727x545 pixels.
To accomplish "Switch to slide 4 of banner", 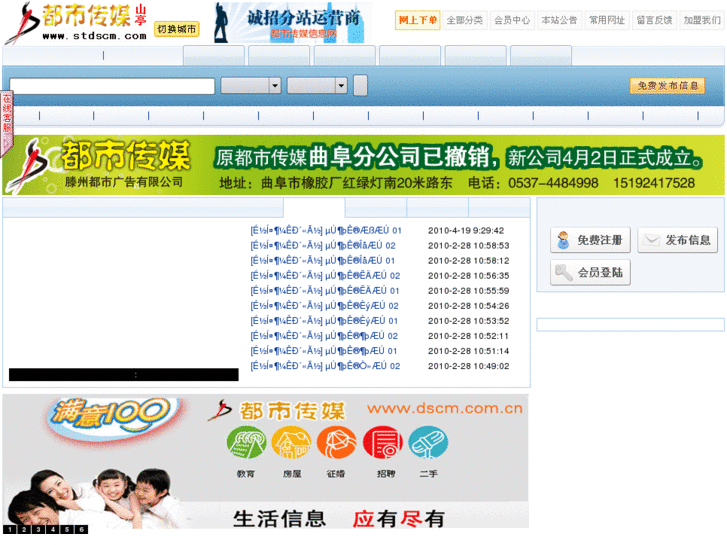I will point(52,529).
